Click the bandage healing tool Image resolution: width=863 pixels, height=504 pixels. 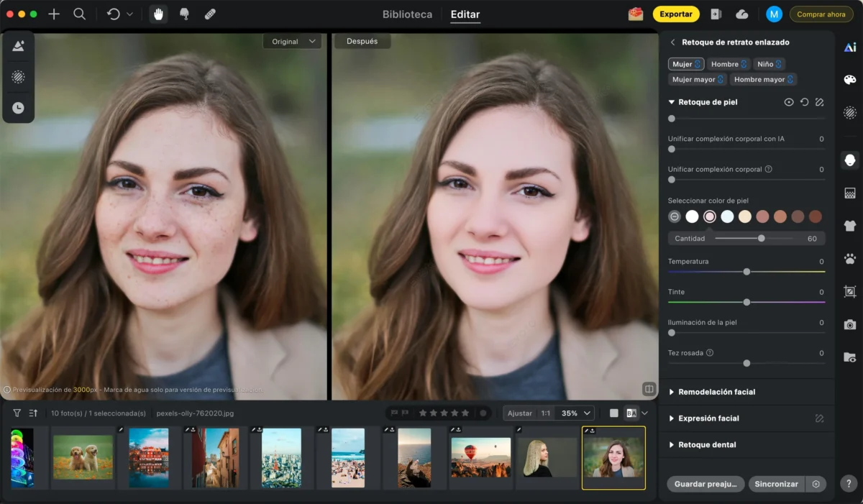[x=210, y=14]
